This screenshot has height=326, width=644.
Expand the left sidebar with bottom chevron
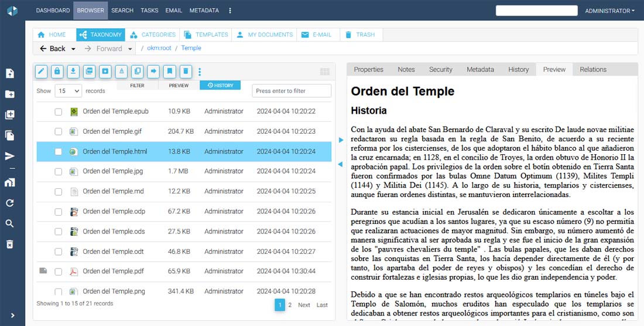coord(12,315)
